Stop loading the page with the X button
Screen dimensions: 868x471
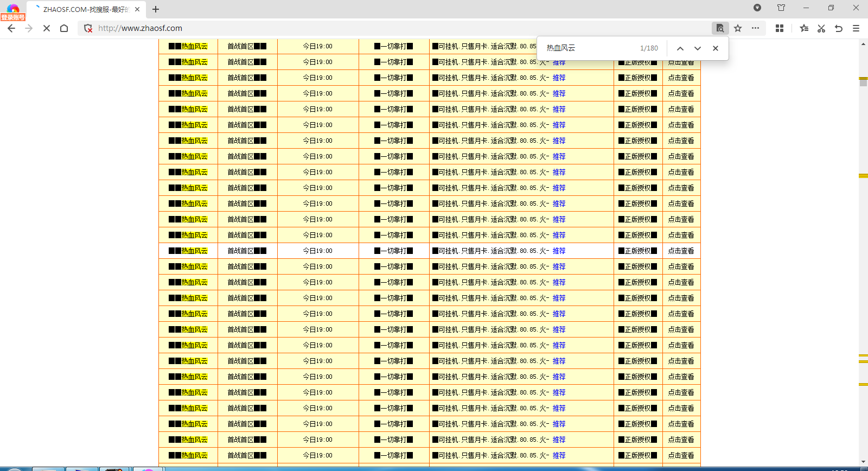(47, 28)
